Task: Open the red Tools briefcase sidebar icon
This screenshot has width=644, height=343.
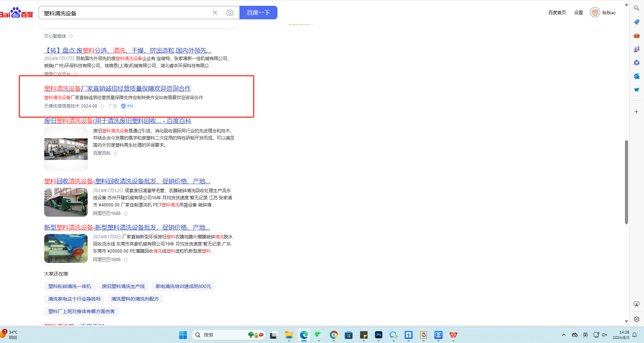Action: [x=637, y=36]
